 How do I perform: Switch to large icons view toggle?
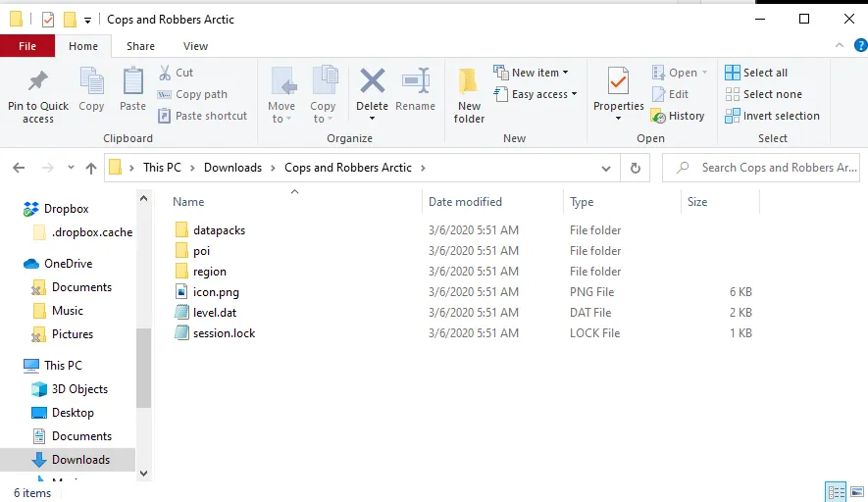click(x=856, y=492)
